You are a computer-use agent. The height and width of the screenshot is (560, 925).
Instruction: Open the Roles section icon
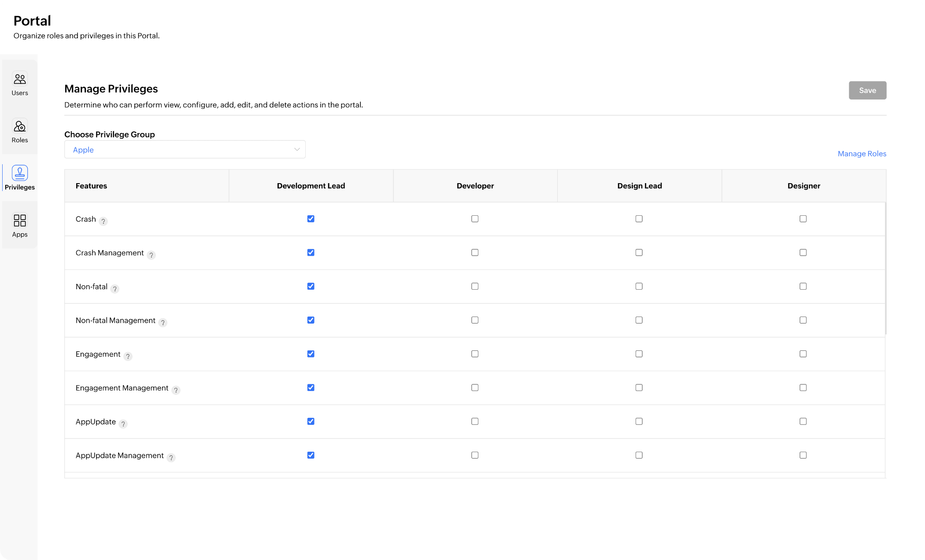[20, 126]
